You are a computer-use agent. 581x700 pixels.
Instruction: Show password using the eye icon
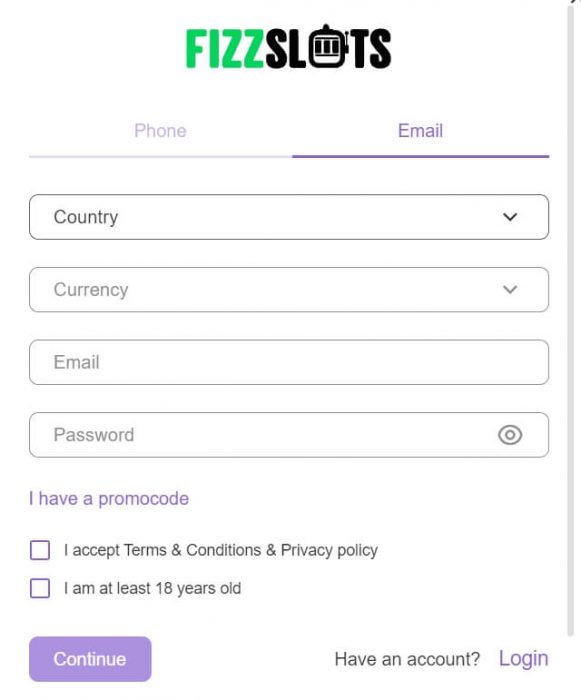510,435
